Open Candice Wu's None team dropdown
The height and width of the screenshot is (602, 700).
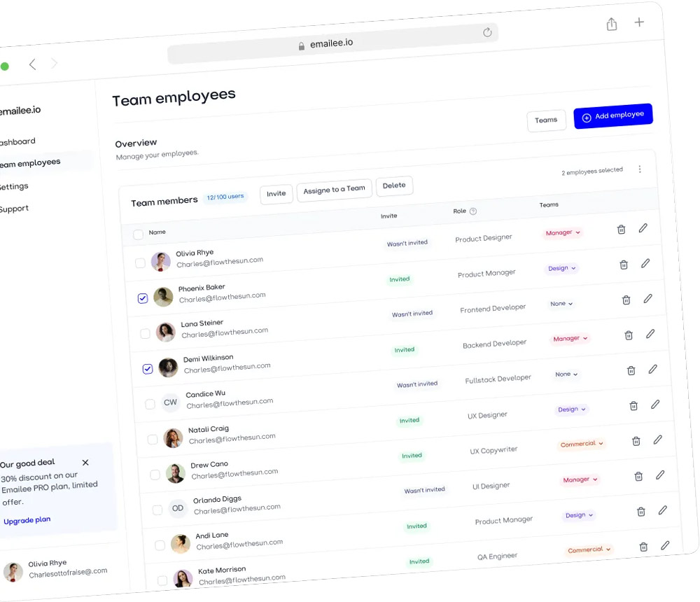click(566, 374)
